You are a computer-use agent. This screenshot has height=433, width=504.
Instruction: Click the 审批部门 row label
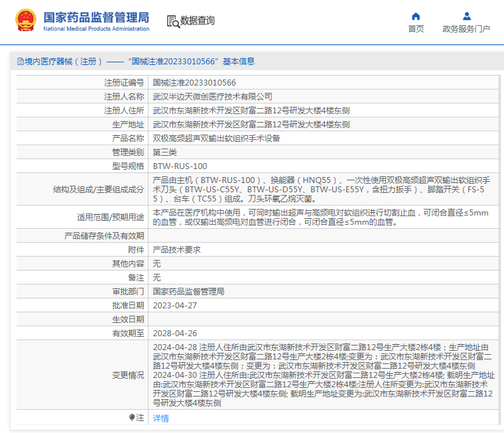tap(128, 292)
